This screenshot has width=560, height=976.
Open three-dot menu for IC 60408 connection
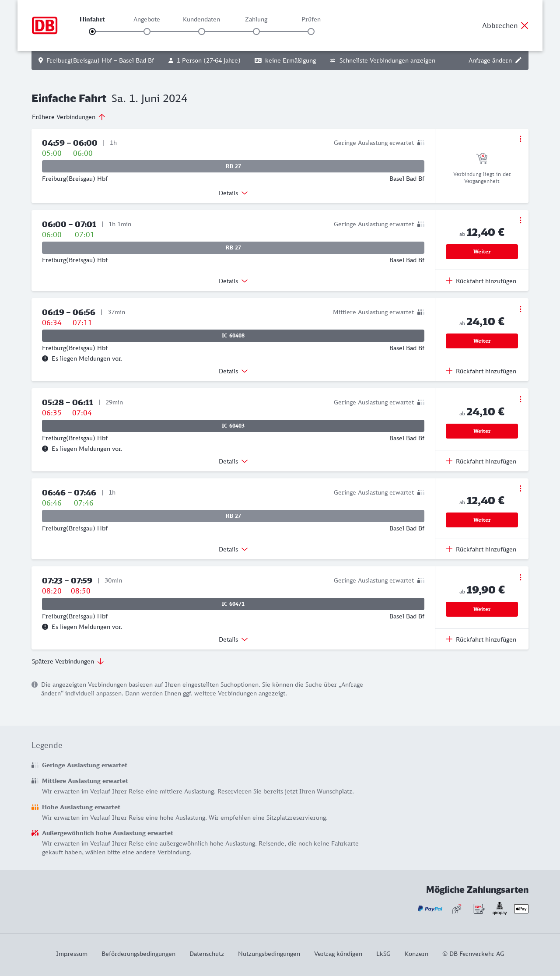tap(520, 309)
